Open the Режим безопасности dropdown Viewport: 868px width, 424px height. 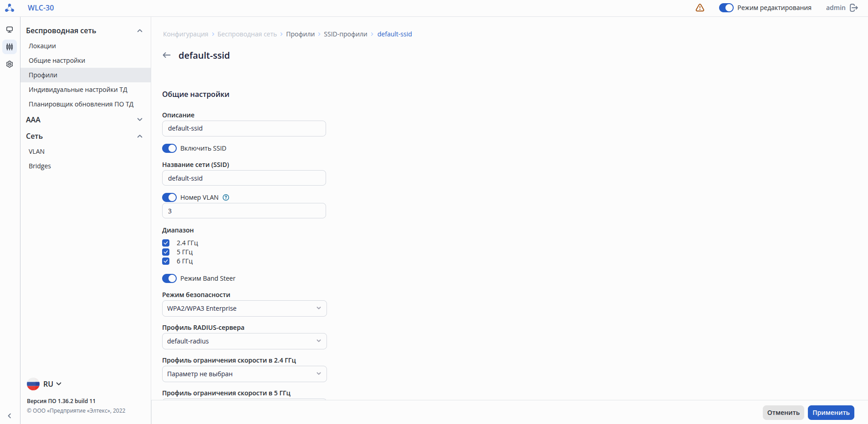[244, 308]
